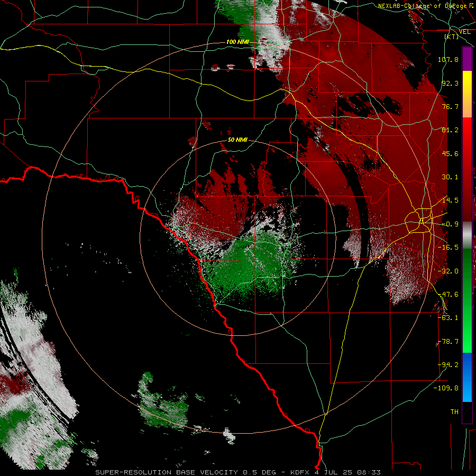The height and width of the screenshot is (476, 476).
Task: Click the 14.5 velocity scale value
Action: [450, 200]
